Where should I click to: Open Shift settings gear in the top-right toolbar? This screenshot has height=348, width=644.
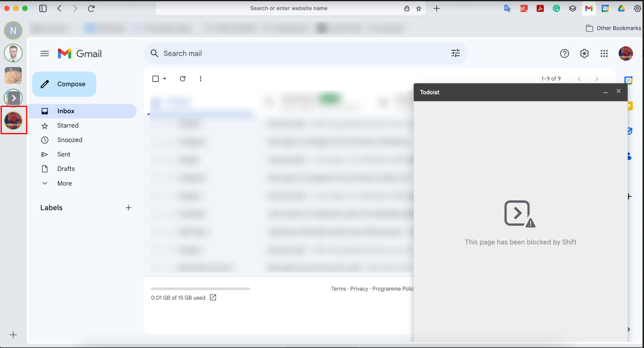(x=637, y=9)
